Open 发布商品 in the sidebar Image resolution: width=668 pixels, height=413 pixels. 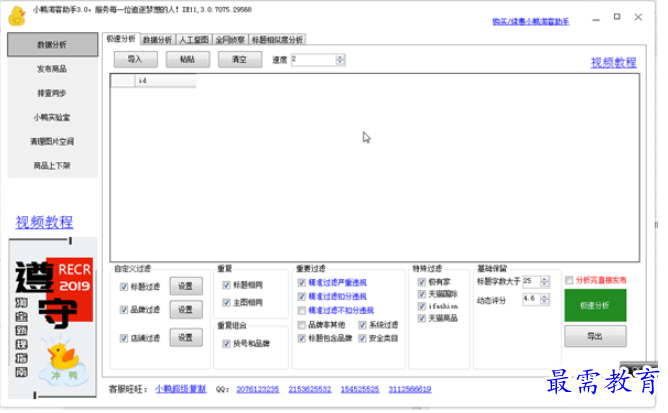[52, 69]
